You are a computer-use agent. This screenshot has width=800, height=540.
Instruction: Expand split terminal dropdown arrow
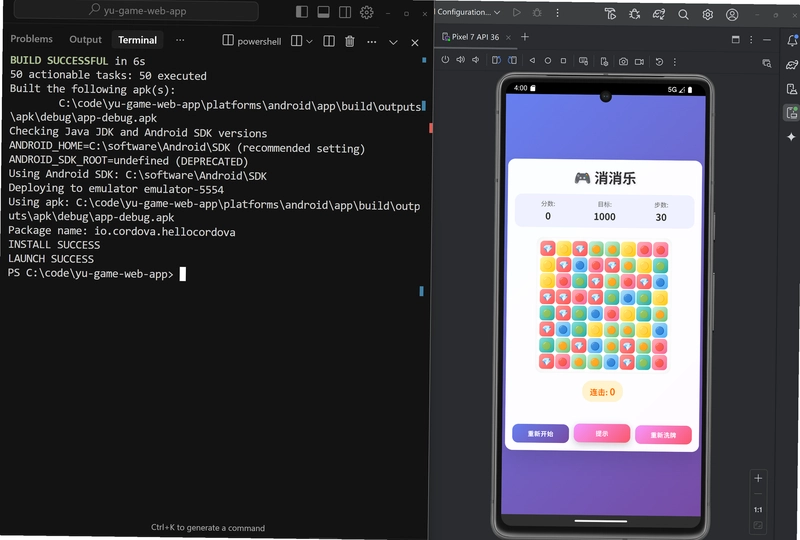click(x=309, y=41)
